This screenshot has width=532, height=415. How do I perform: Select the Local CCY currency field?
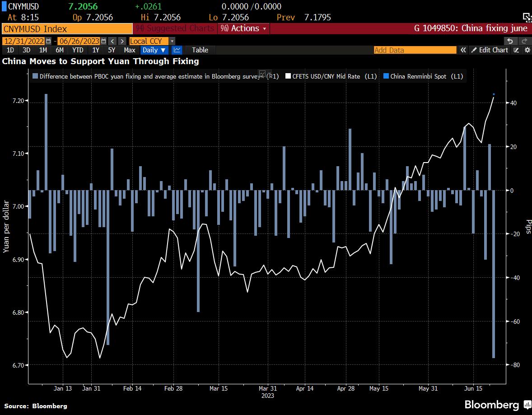pos(149,41)
